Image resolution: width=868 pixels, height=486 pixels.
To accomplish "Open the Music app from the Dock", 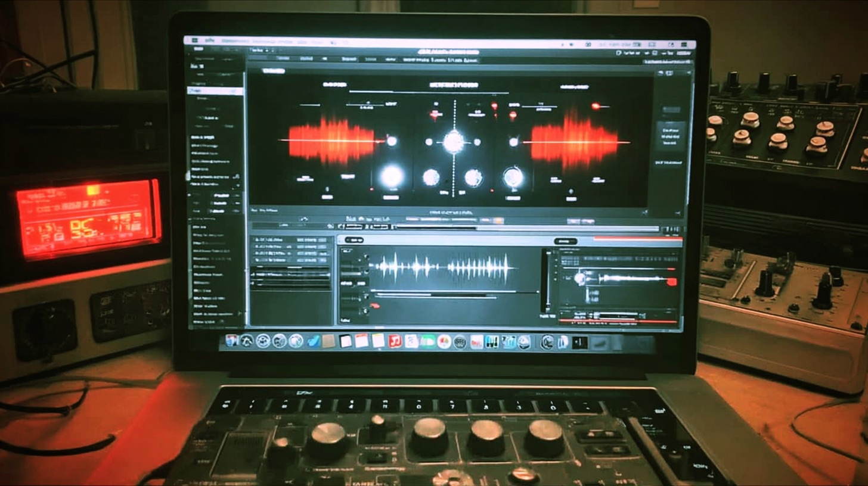I will pyautogui.click(x=395, y=341).
